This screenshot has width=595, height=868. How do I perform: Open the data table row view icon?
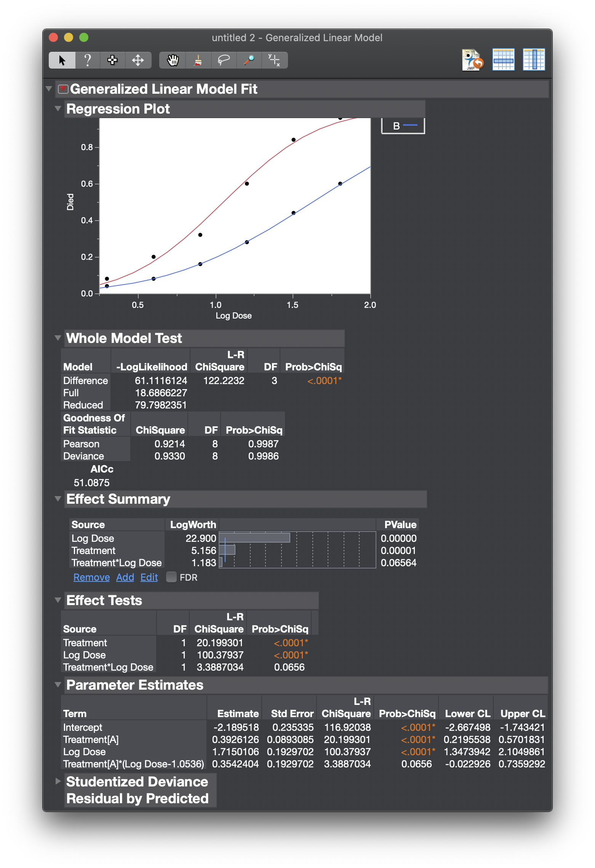503,60
